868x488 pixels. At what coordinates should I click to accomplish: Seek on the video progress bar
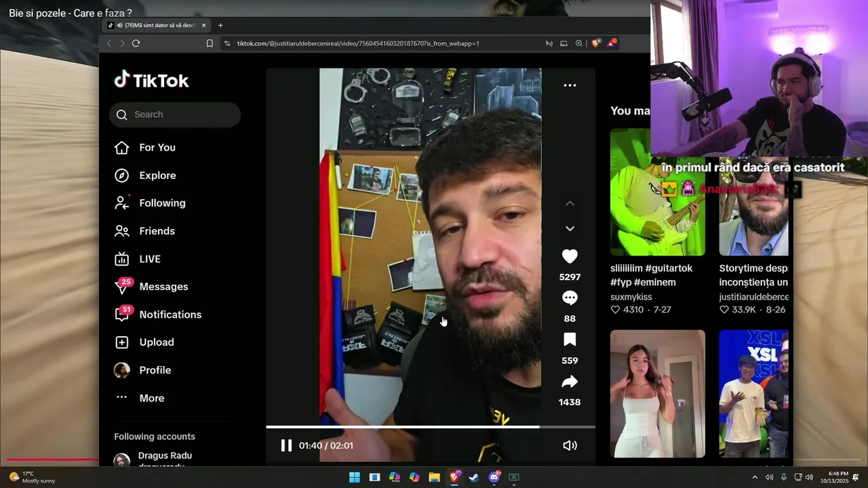tap(431, 427)
